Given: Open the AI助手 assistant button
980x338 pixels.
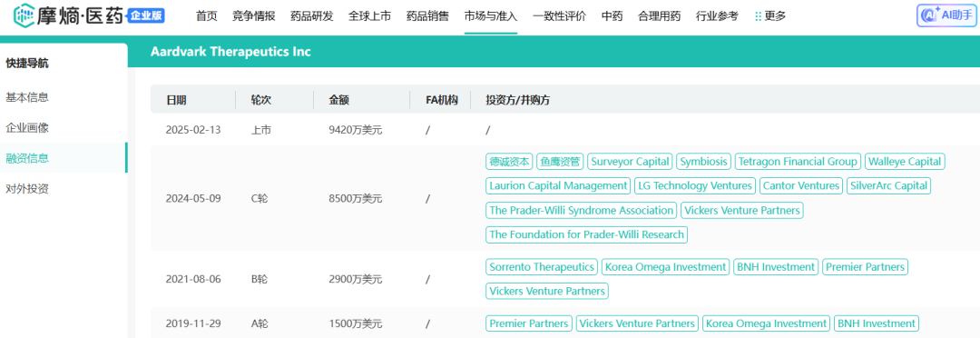Looking at the screenshot, I should coord(946,15).
